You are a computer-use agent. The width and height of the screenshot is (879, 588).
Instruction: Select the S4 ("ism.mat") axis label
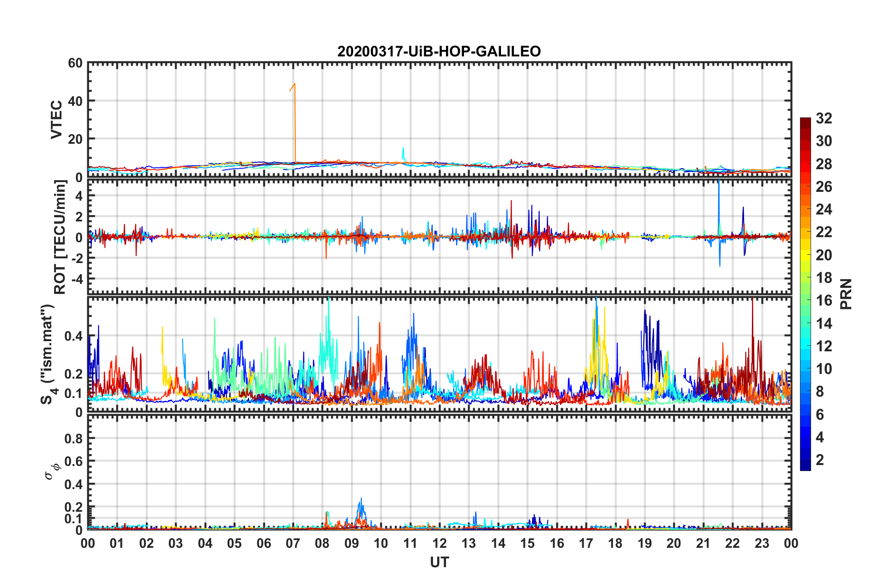coord(49,354)
